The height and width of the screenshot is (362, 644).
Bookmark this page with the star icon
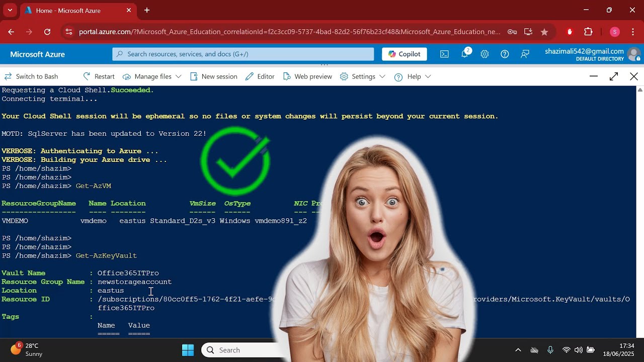point(544,32)
